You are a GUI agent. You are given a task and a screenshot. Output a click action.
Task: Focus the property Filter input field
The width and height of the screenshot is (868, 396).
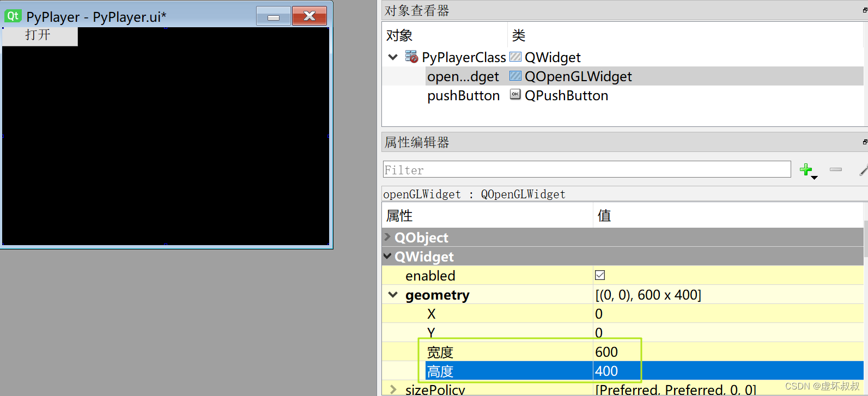click(x=587, y=169)
